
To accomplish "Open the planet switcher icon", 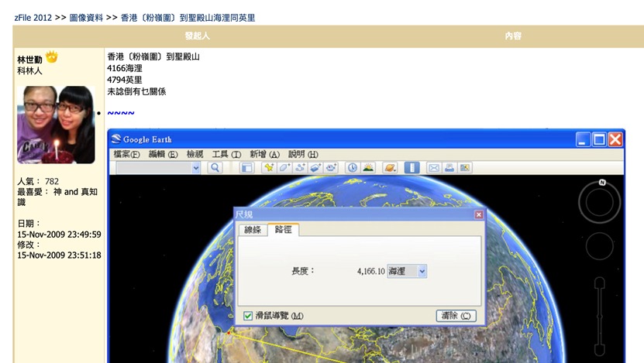I will (x=390, y=167).
